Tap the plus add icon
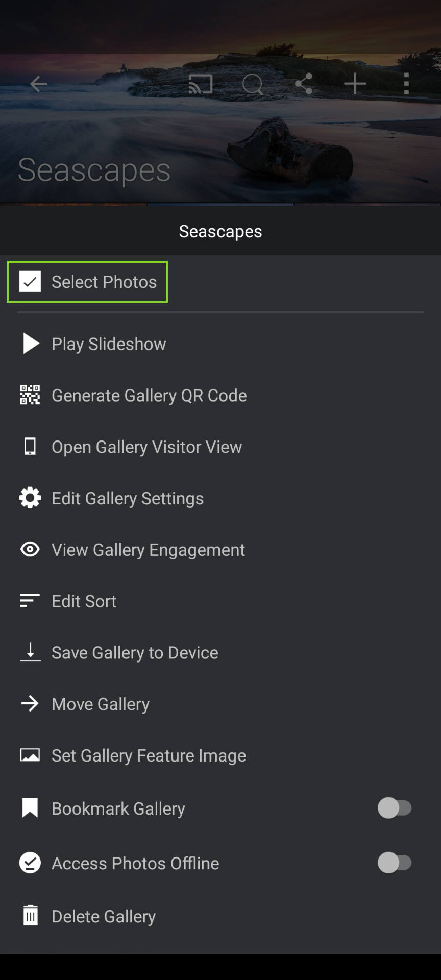This screenshot has height=980, width=441. click(355, 84)
